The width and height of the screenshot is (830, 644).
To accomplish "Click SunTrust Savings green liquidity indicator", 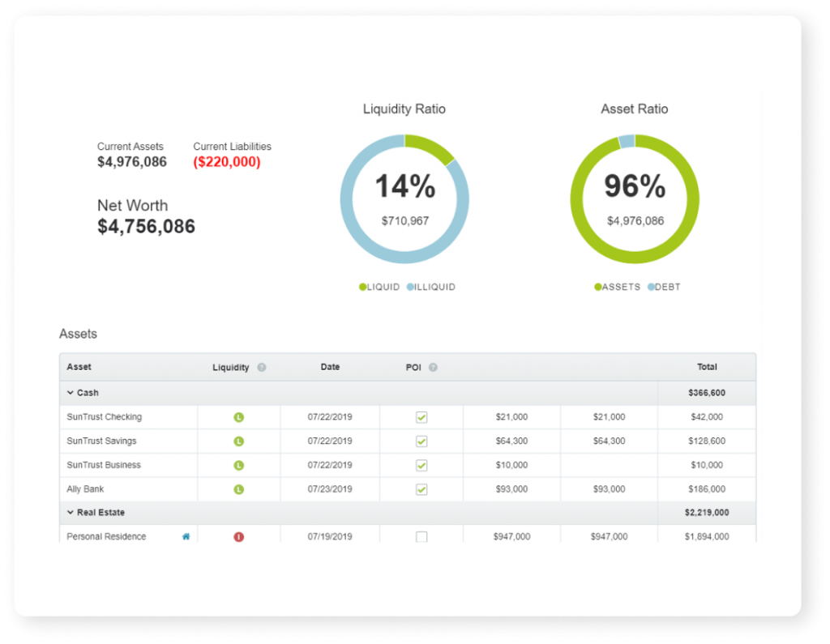I will click(239, 441).
